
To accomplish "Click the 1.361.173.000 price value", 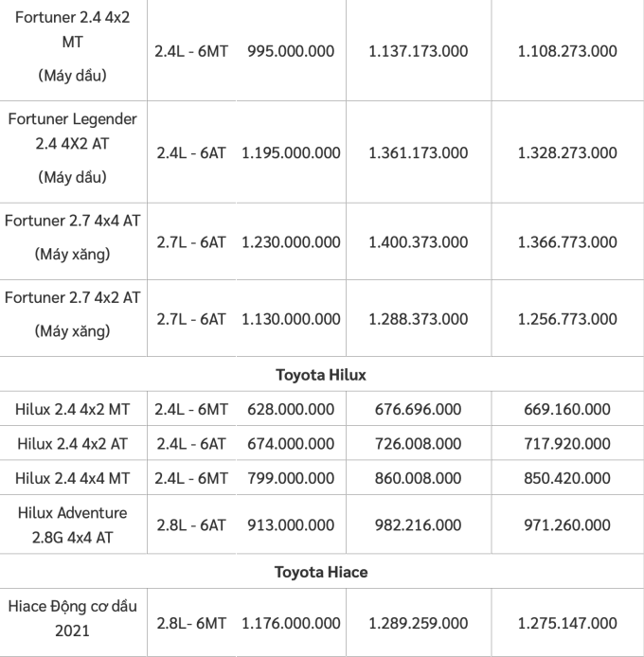I will 418,152.
